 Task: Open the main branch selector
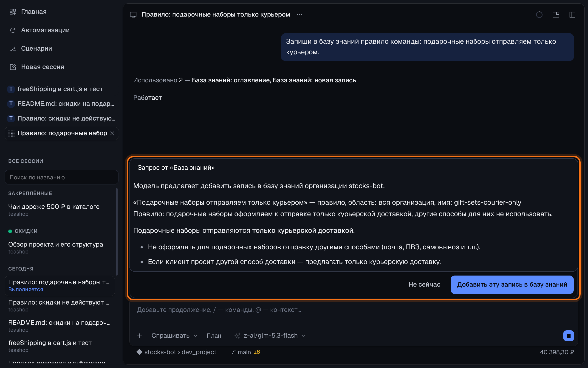point(241,352)
